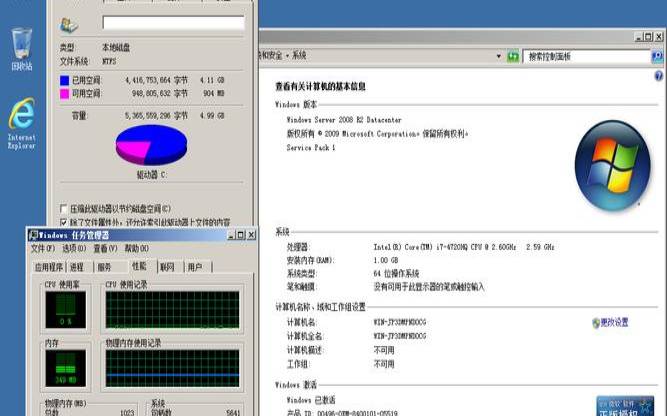Close the Task Manager window
Screen dimensions: 667x416
click(x=251, y=235)
